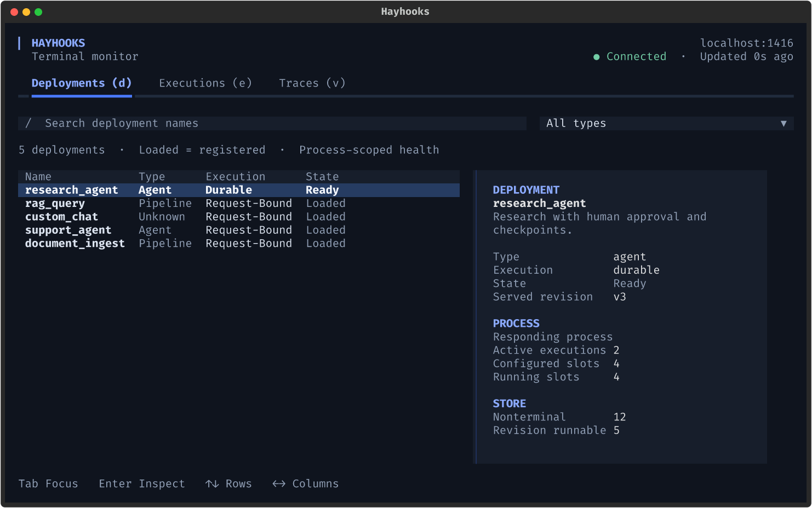Select the document_ingest deployment row
812x508 pixels.
coord(239,244)
